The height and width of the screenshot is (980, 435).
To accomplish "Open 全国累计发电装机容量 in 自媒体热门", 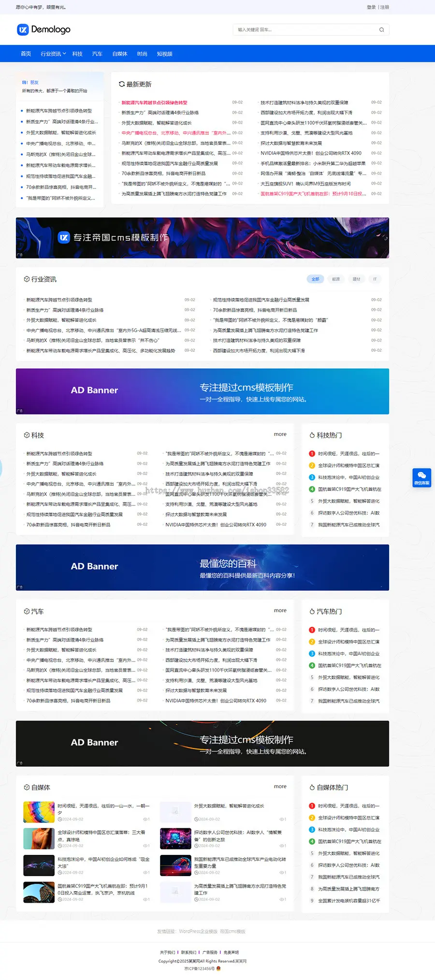I will (349, 901).
